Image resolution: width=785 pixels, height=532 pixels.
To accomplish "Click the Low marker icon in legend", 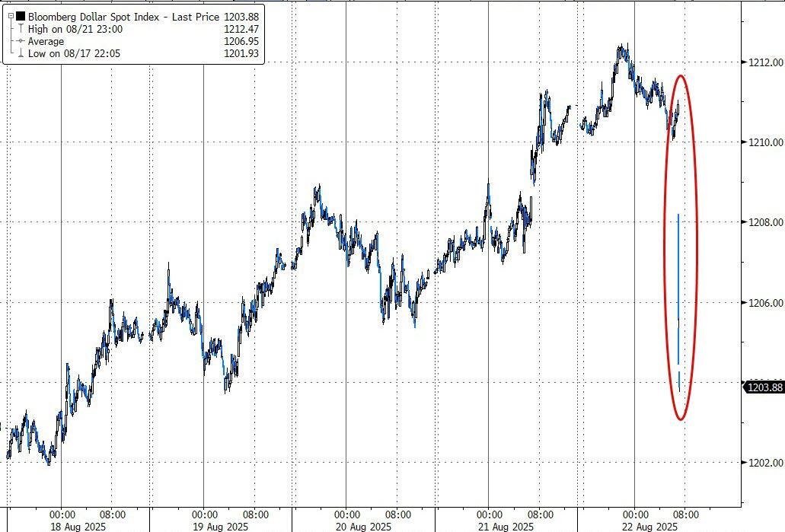I will 21,54.
